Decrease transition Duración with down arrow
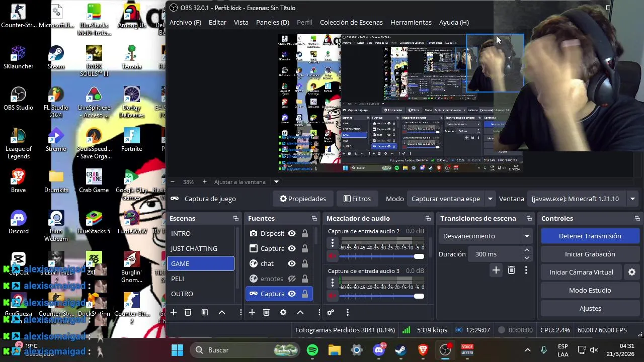644x362 pixels. coord(527,257)
